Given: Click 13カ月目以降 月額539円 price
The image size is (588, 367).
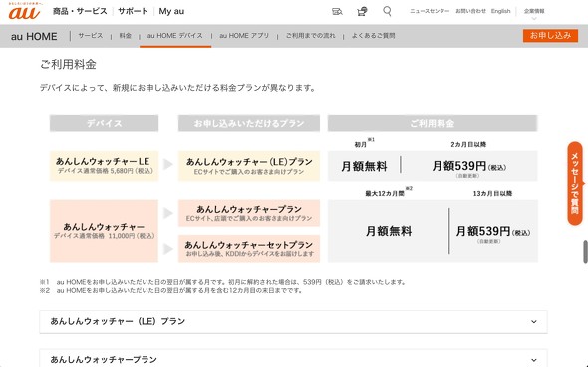Looking at the screenshot, I should (x=492, y=231).
